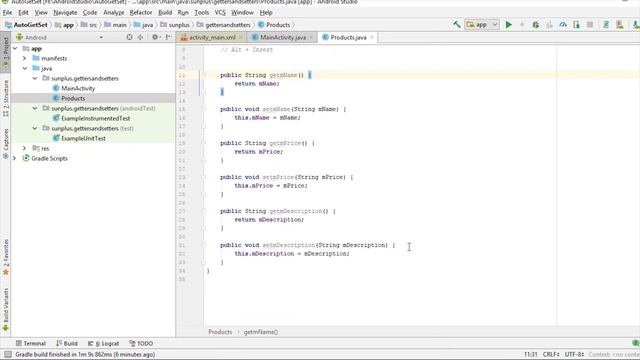Image resolution: width=640 pixels, height=360 pixels.
Task: Click Collapse All icon in Project panel
Action: [x=140, y=37]
